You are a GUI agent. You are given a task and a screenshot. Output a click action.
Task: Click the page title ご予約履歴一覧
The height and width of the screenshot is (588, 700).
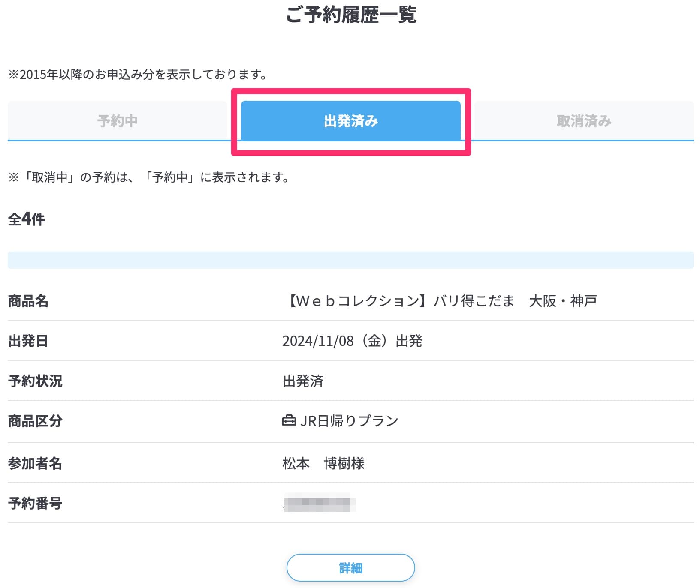click(x=351, y=15)
